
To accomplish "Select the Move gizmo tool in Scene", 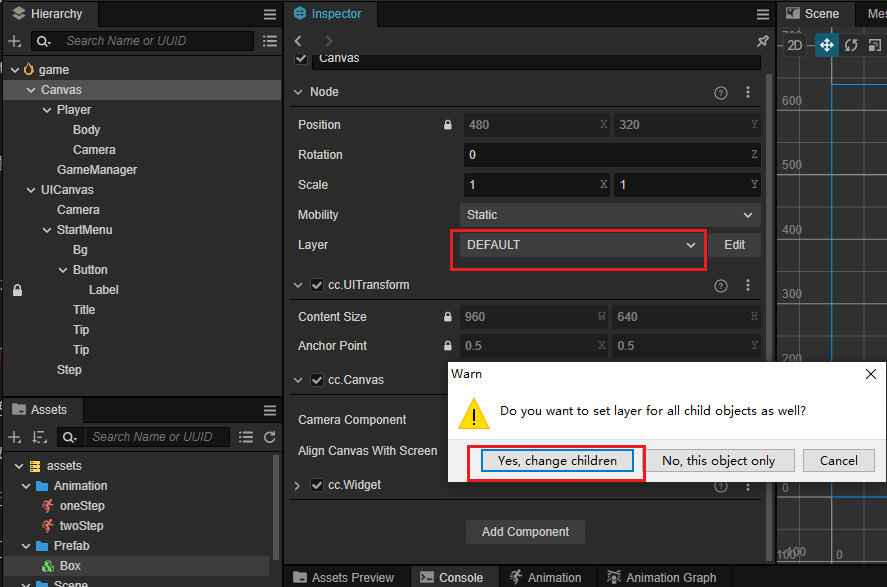I will (826, 45).
